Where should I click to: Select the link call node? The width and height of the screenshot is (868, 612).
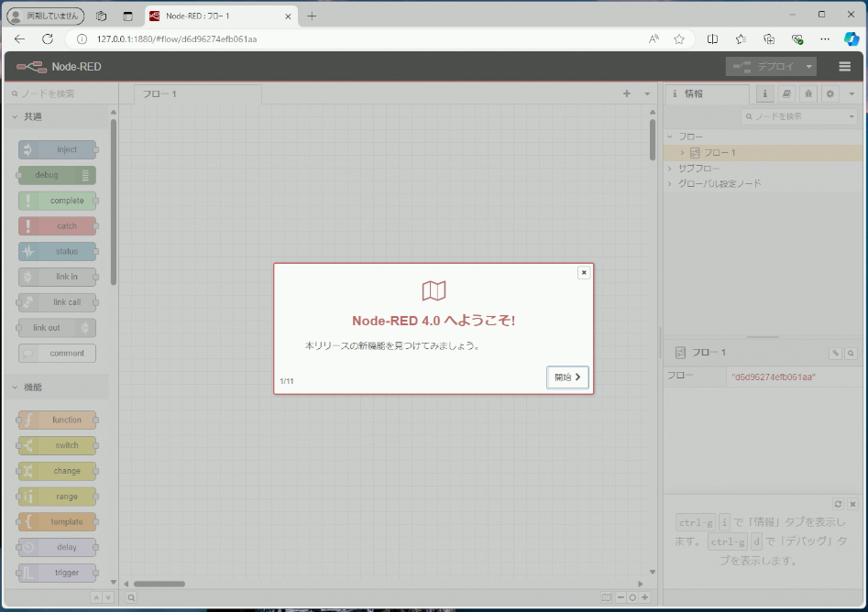(x=57, y=302)
